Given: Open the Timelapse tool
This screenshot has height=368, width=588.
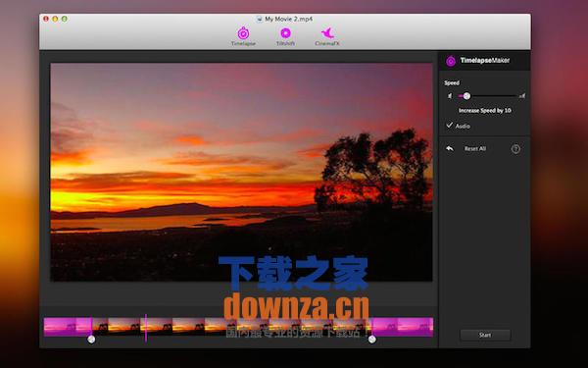Looking at the screenshot, I should pyautogui.click(x=243, y=36).
